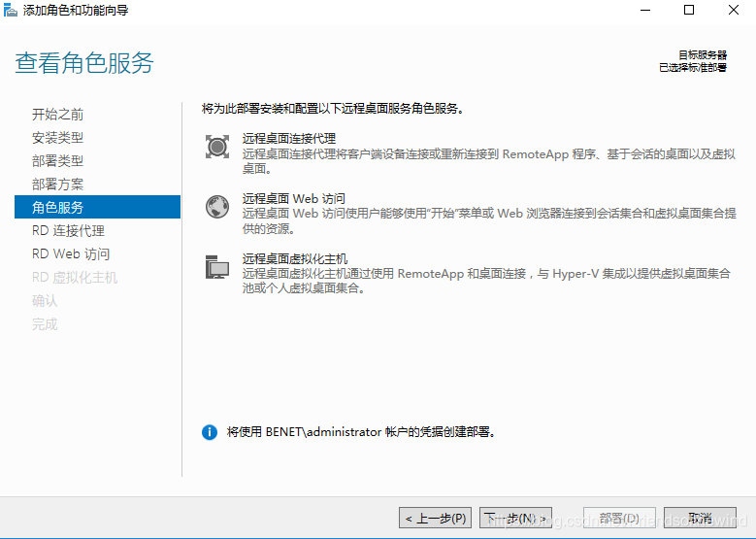Click the connection broker description mentioning 基于会话的桌面
The width and height of the screenshot is (756, 539).
[x=488, y=161]
